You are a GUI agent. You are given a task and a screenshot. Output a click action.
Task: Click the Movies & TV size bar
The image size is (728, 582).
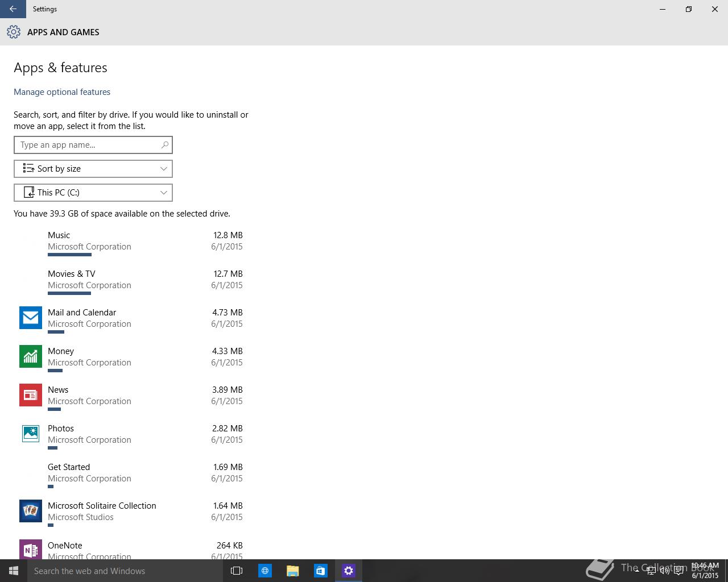click(x=69, y=293)
